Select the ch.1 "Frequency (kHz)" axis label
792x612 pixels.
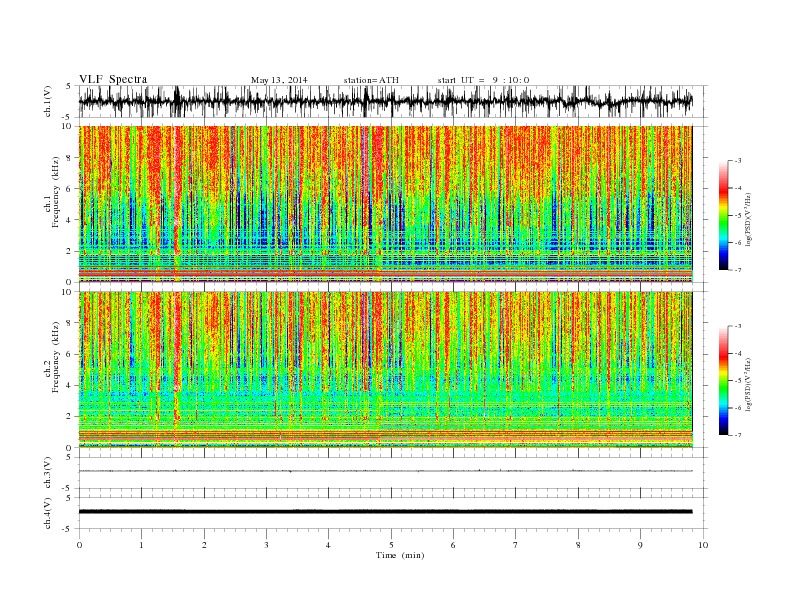[x=56, y=192]
